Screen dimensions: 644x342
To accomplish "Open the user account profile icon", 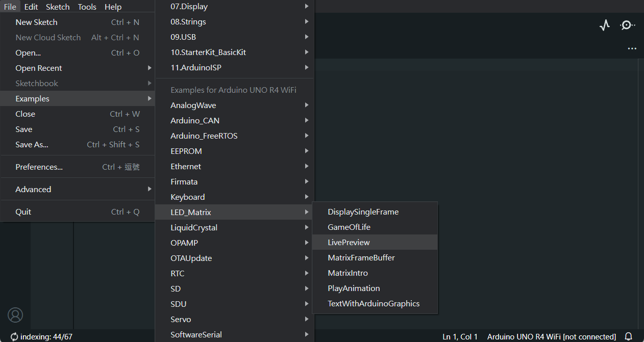I will pyautogui.click(x=15, y=315).
